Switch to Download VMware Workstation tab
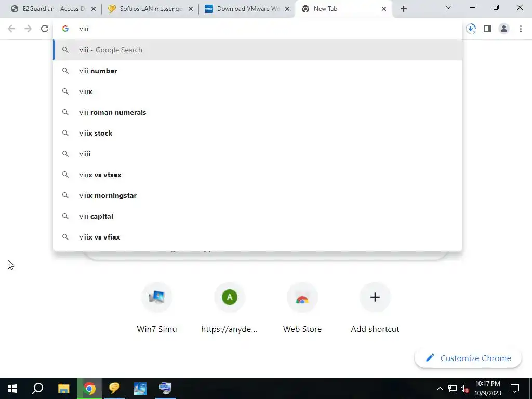The width and height of the screenshot is (532, 399). (x=247, y=9)
